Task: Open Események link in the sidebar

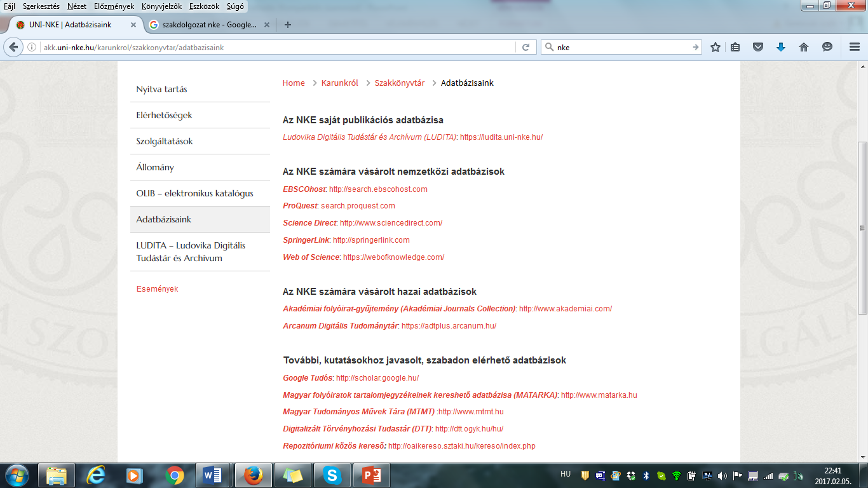Action: coord(157,289)
